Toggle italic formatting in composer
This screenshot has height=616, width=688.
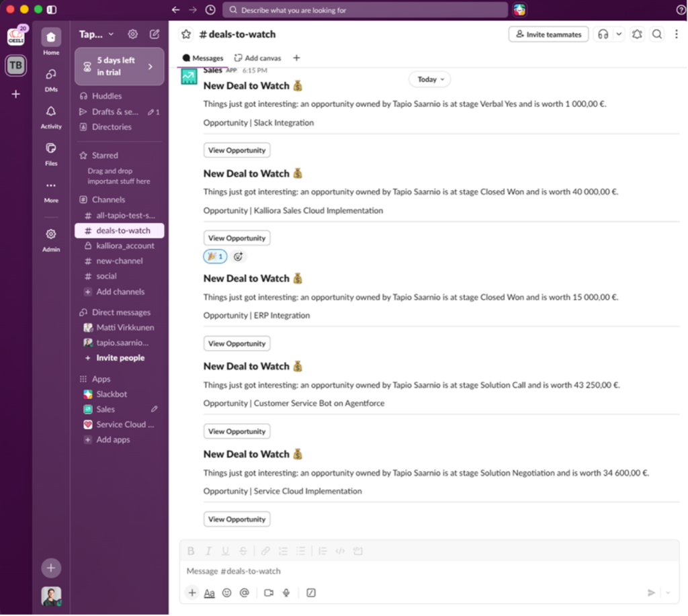[x=208, y=551]
